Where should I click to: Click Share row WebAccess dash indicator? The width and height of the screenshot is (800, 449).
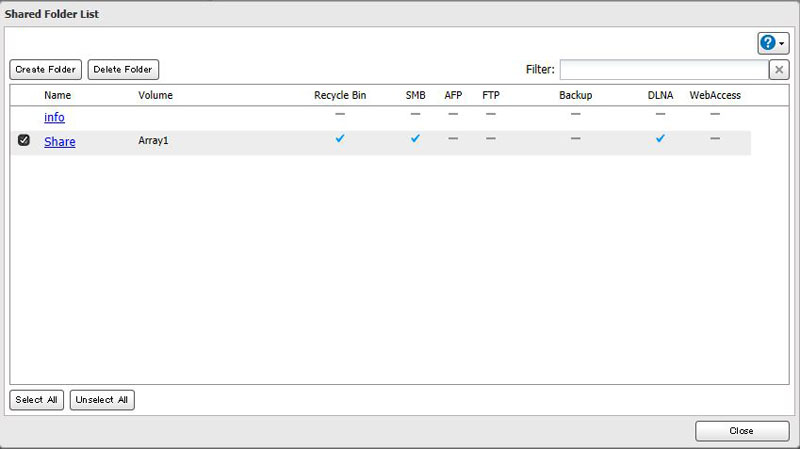[x=715, y=138]
